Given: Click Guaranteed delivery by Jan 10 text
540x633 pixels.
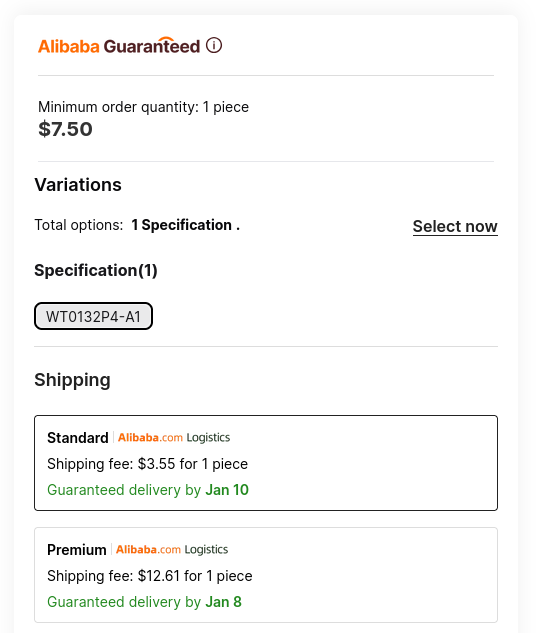Looking at the screenshot, I should [x=148, y=490].
